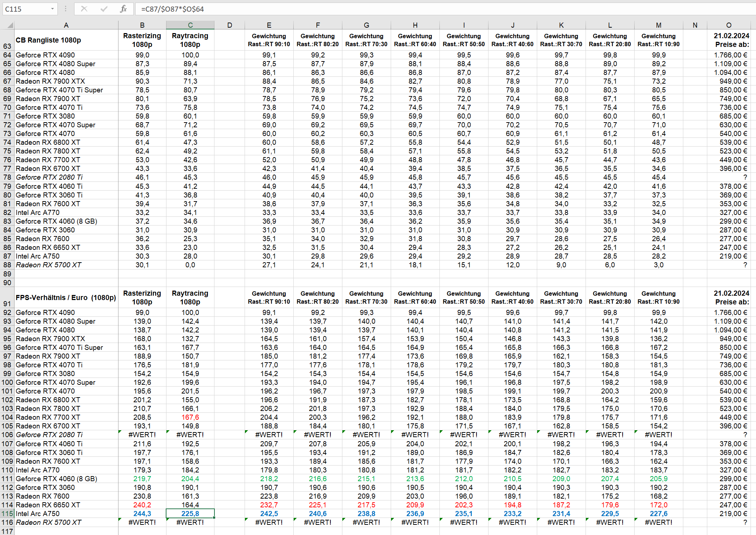Image resolution: width=756 pixels, height=535 pixels.
Task: Click error cell C116 #WERT!
Action: tap(190, 522)
